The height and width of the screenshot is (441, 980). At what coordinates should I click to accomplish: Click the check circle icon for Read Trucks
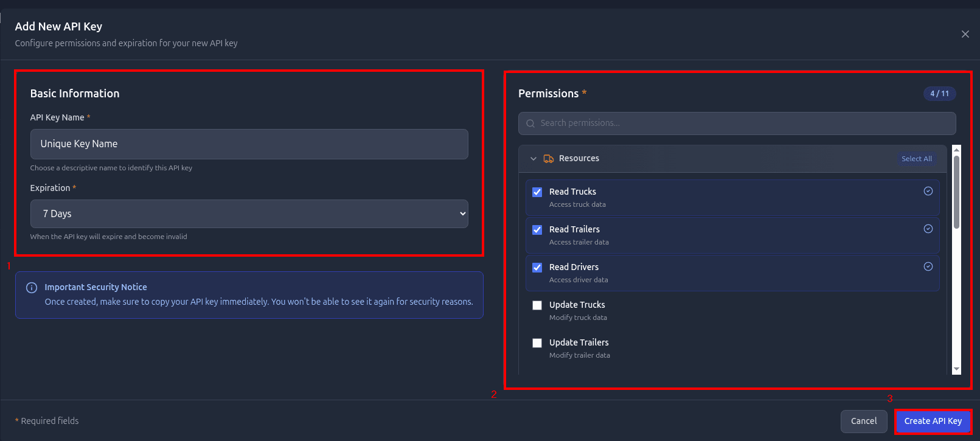point(928,191)
